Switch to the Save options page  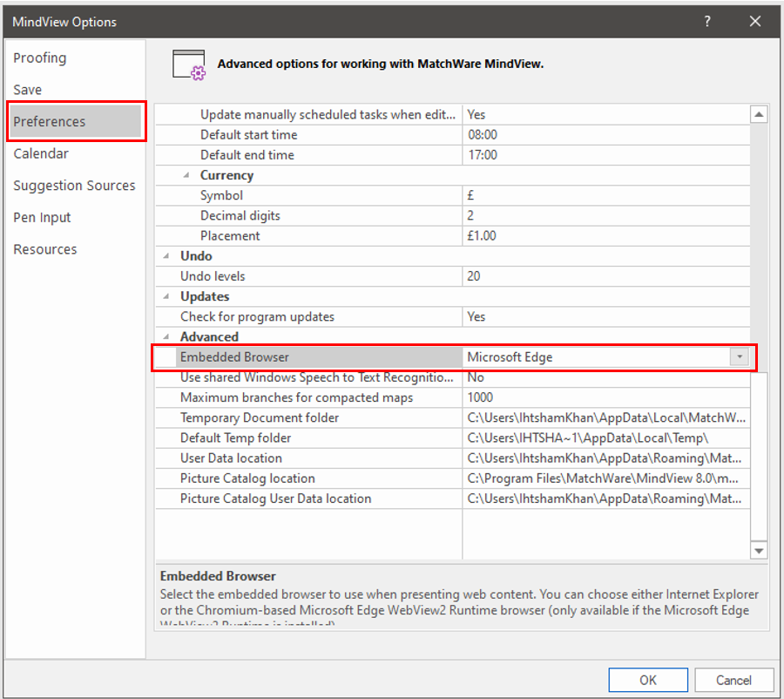pyautogui.click(x=28, y=90)
